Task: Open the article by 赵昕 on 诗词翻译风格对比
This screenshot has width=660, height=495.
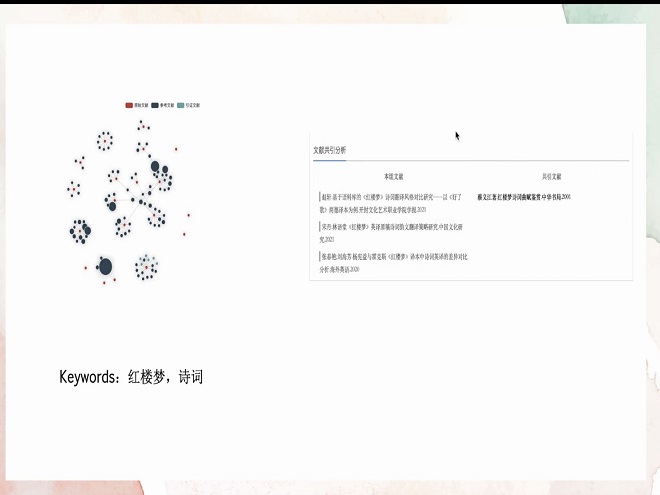Action: (x=392, y=203)
